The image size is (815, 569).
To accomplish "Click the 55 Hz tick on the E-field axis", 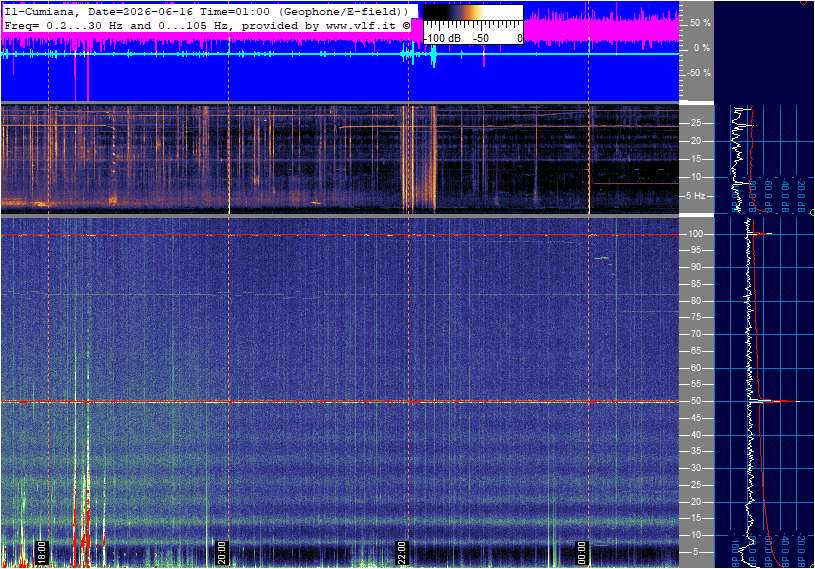I will (x=696, y=385).
